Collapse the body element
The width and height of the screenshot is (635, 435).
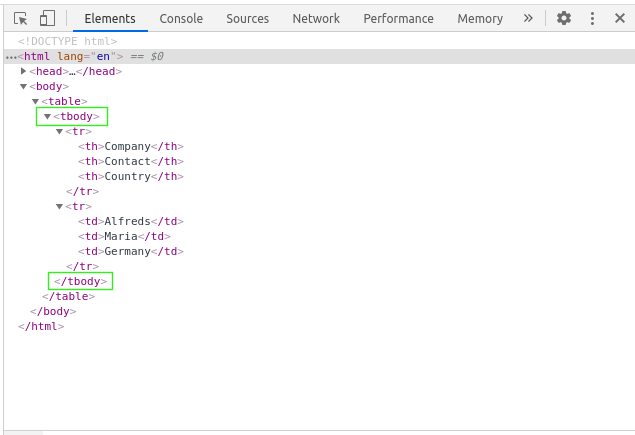[x=23, y=86]
